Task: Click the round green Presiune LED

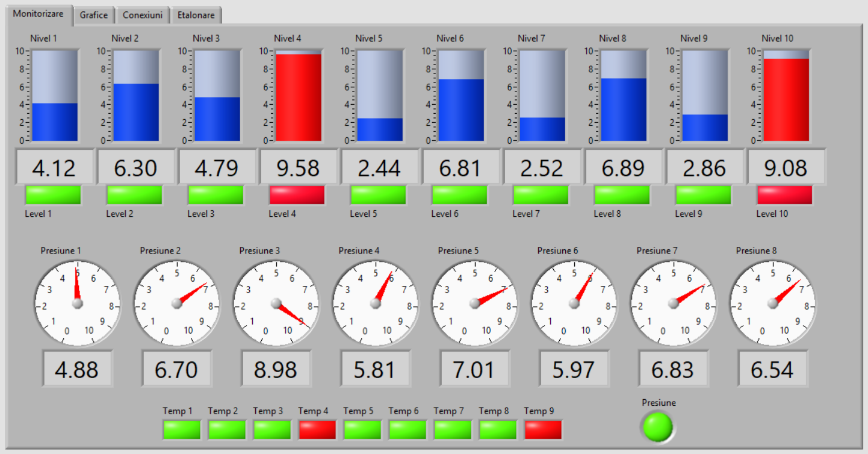Action: pos(657,426)
